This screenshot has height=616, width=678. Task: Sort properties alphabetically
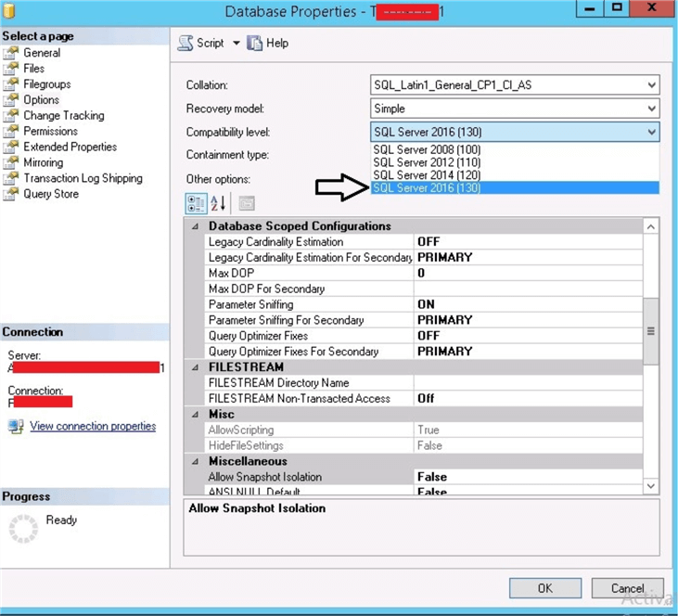coord(219,204)
